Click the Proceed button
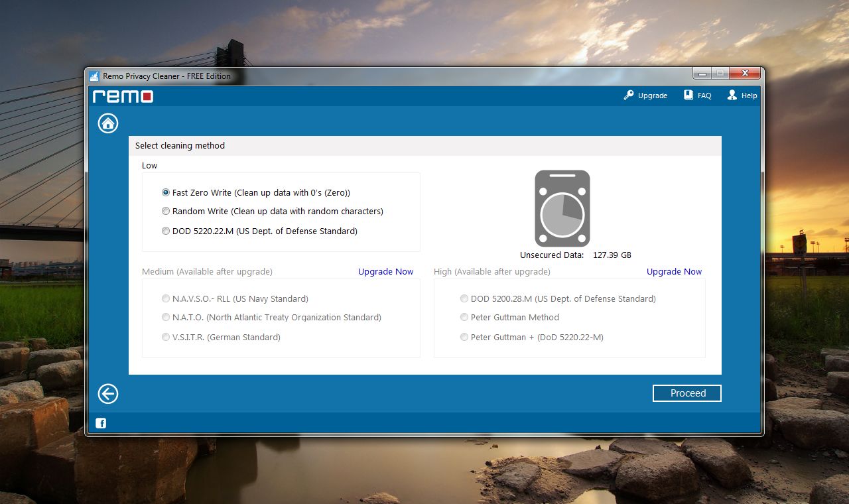 coord(687,393)
